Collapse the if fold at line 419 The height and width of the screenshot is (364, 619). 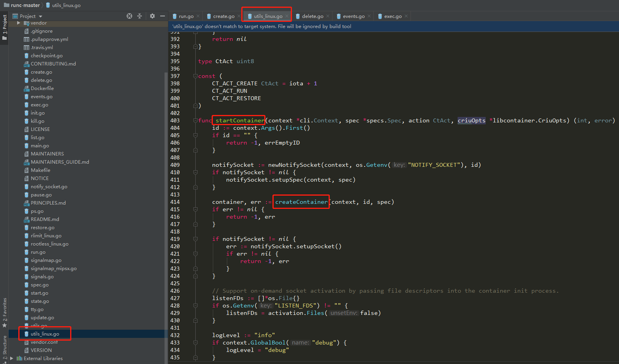coord(195,239)
